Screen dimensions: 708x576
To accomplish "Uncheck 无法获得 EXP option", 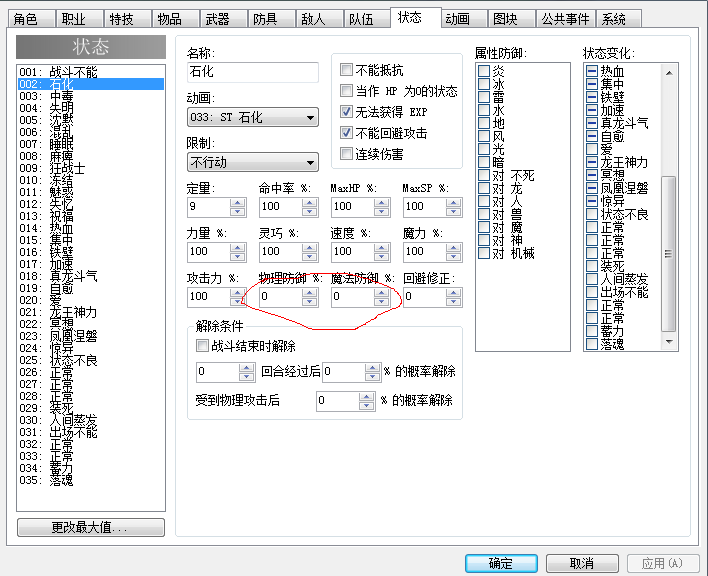I will click(346, 111).
